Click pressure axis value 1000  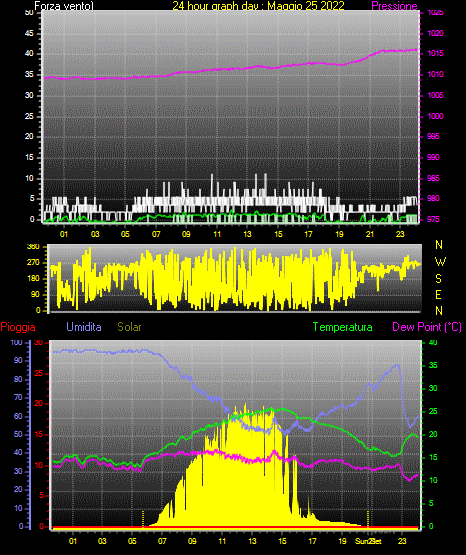pos(435,116)
